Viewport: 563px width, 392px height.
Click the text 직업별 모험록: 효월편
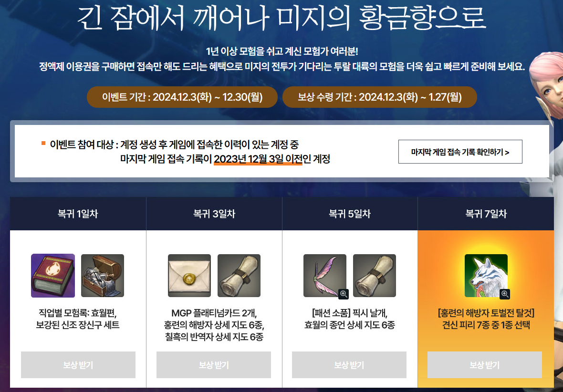click(78, 313)
